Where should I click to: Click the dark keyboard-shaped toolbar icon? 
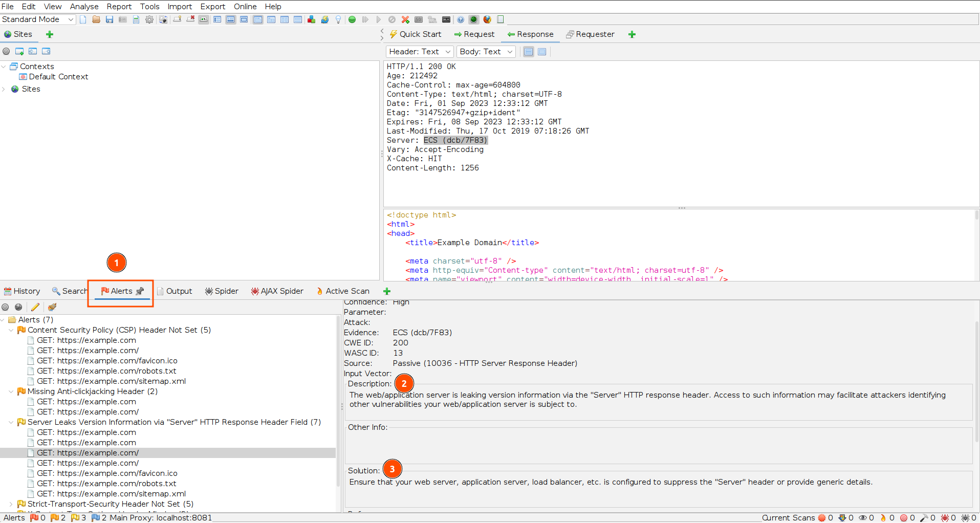tap(446, 19)
